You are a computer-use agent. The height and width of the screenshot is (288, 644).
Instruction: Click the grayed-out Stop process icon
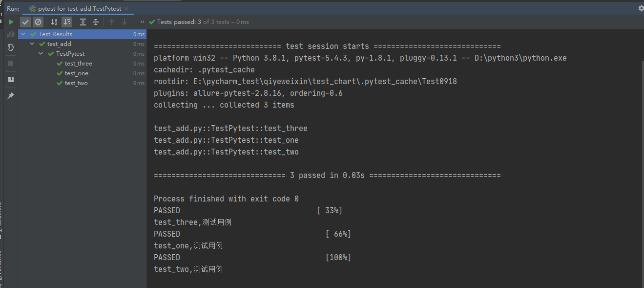pyautogui.click(x=11, y=64)
